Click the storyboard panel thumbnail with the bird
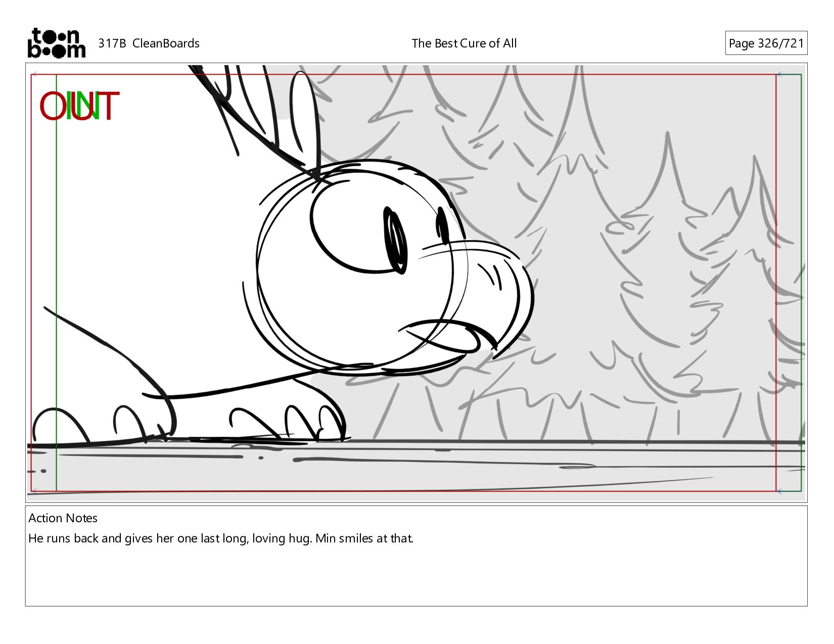This screenshot has height=644, width=834. pos(416,282)
